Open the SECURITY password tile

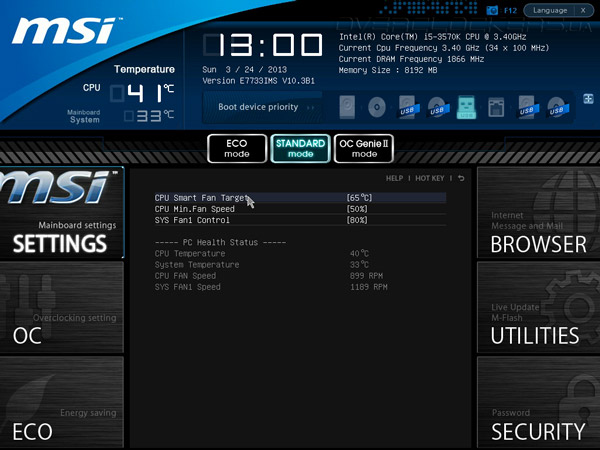tap(538, 402)
